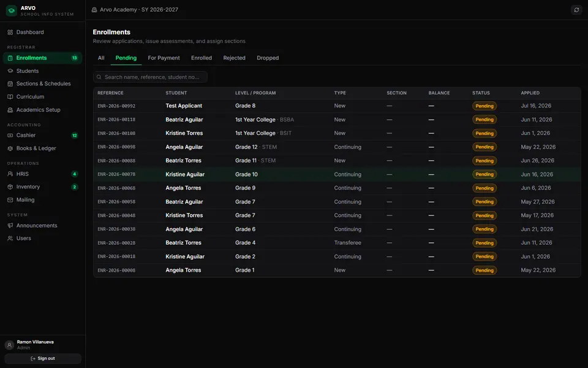Click the refresh icon in top bar
Image resolution: width=588 pixels, height=368 pixels.
576,10
